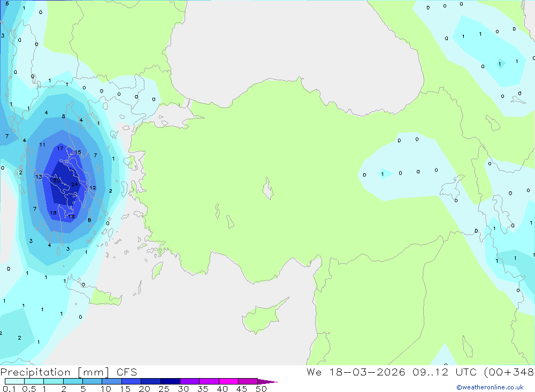Click the '50' legend label

click(261, 389)
